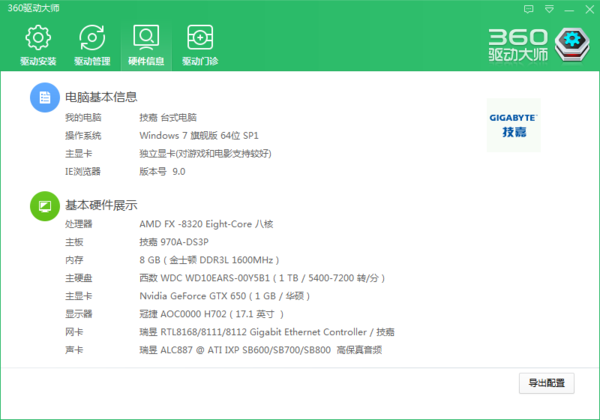Click the blue 电脑基本信息 section icon

click(x=43, y=97)
